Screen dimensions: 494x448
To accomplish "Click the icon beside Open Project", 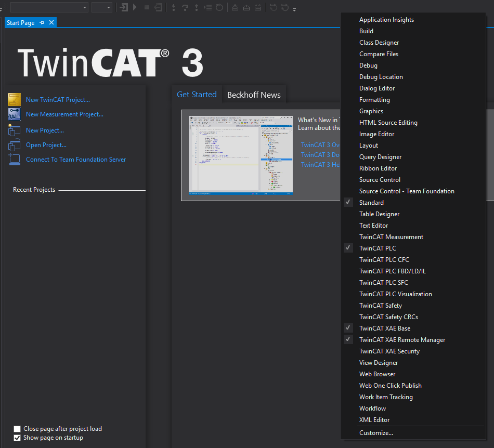I will (15, 145).
